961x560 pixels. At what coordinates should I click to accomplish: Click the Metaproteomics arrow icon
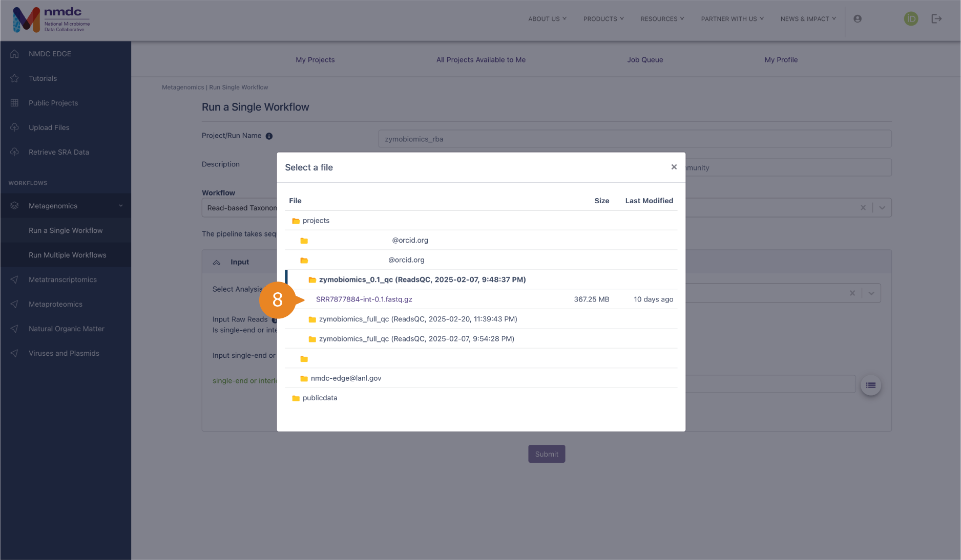pyautogui.click(x=14, y=304)
